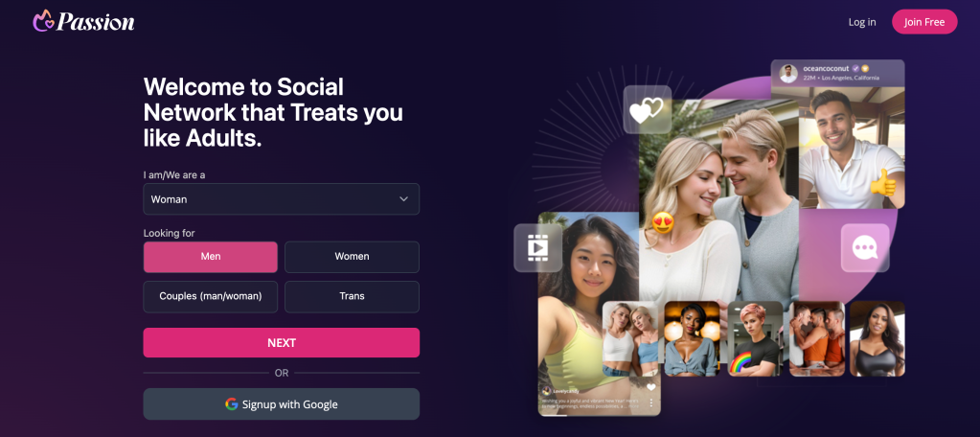Open the I am/We are a dropdown

[x=282, y=198]
